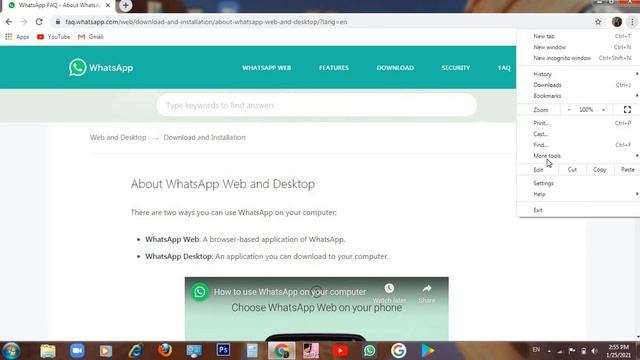Click the browser back arrow

[9, 22]
